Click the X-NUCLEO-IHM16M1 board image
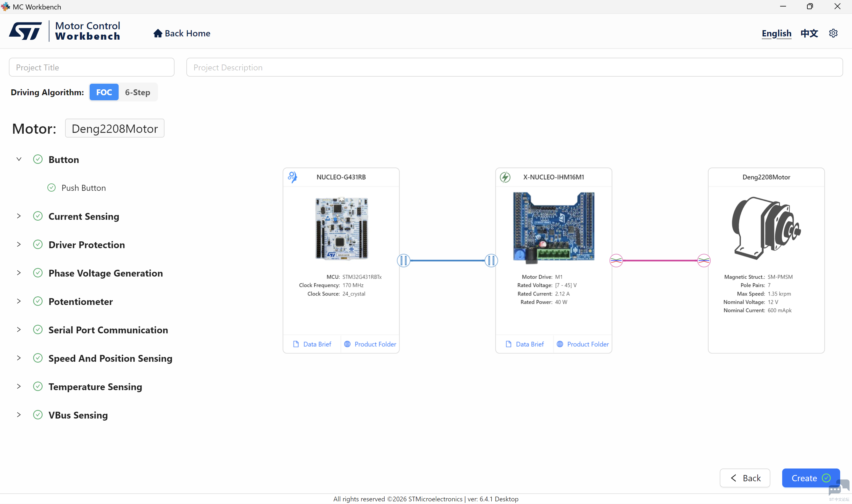The image size is (852, 504). (554, 228)
